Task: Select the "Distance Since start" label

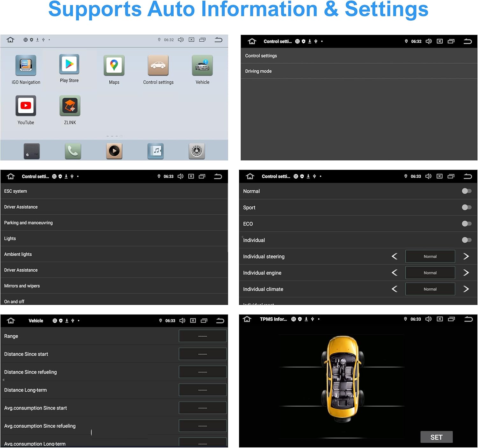Action: pos(26,354)
